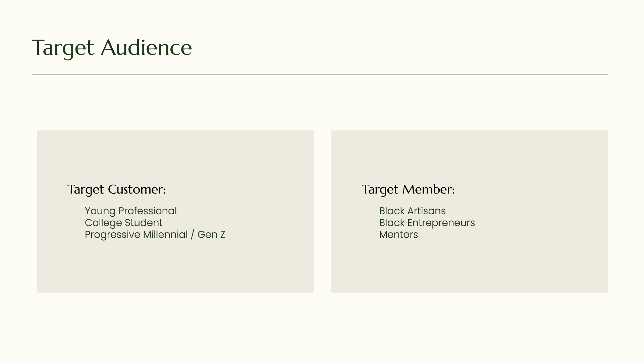Click the word Member in right heading
The image size is (644, 363).
point(428,189)
